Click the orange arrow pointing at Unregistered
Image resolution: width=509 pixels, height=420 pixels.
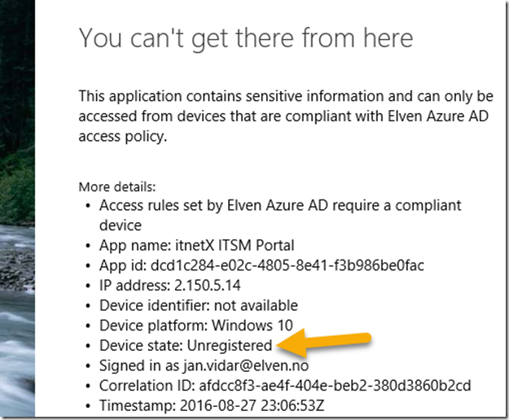pos(323,343)
